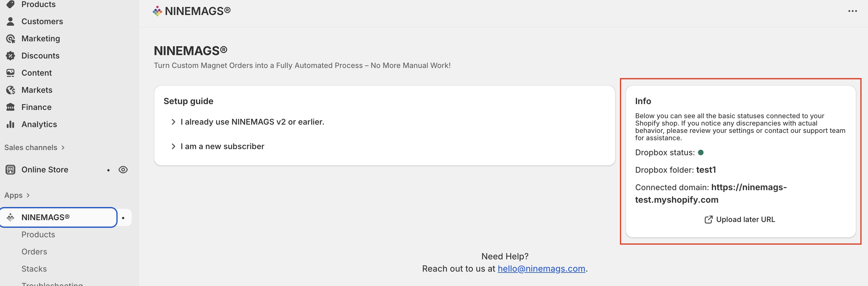This screenshot has height=286, width=868.
Task: Click the pin dot next to NINEMAGS app
Action: (x=123, y=218)
